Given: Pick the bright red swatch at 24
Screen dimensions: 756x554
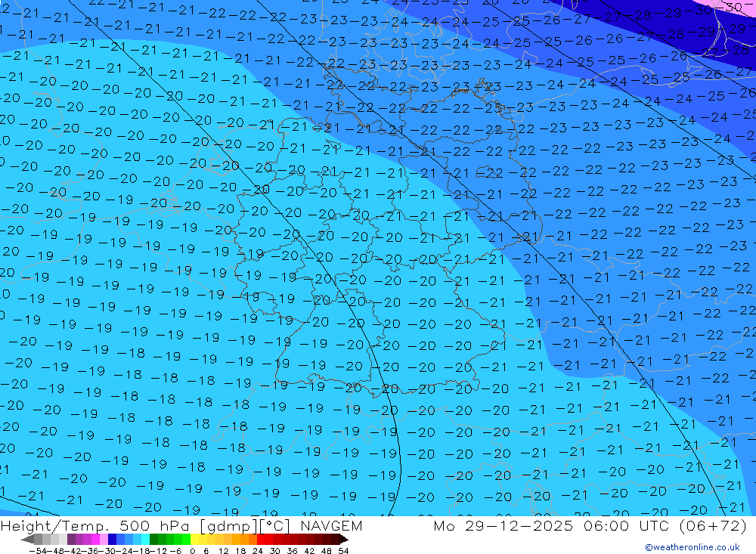Looking at the screenshot, I should pos(262,540).
